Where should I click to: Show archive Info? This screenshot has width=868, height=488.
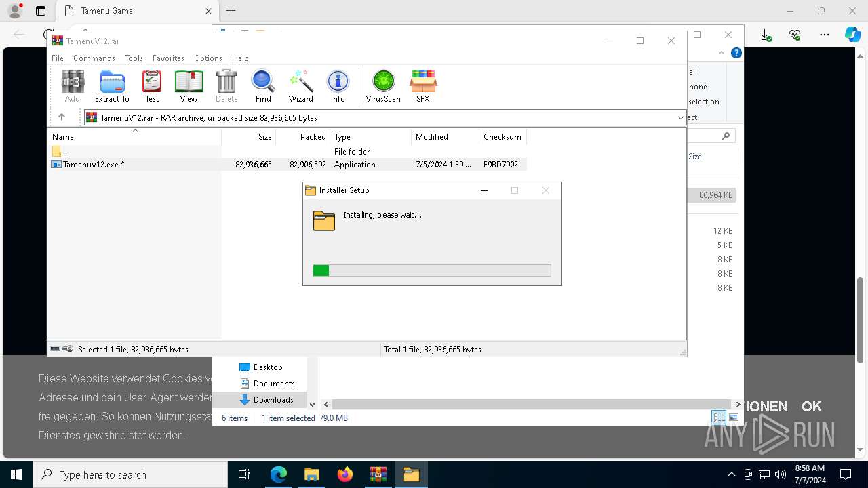point(338,86)
